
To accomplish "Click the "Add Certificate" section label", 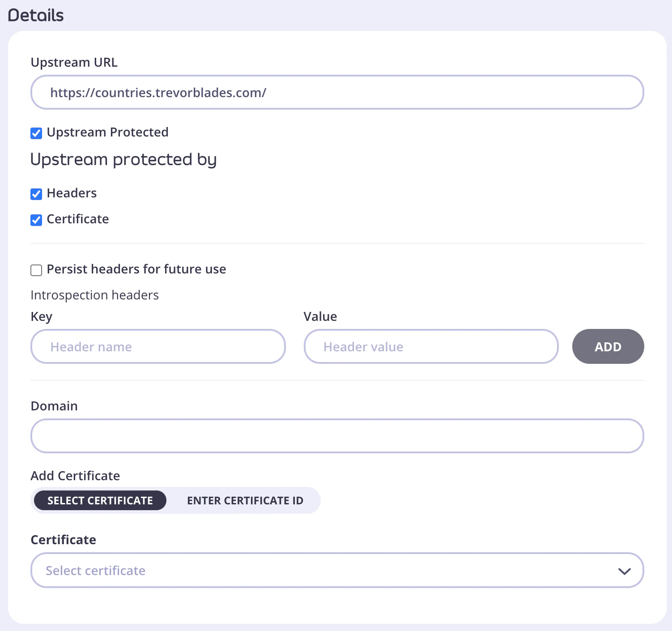I will (75, 476).
